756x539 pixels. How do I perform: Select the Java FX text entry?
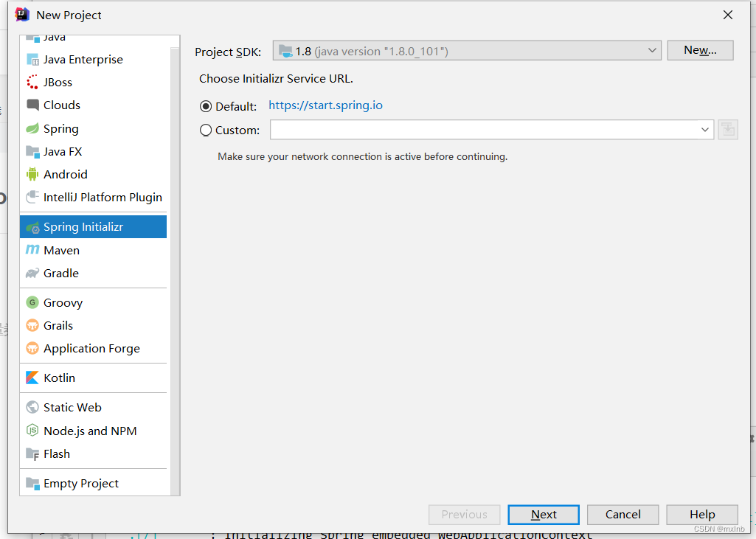coord(63,152)
